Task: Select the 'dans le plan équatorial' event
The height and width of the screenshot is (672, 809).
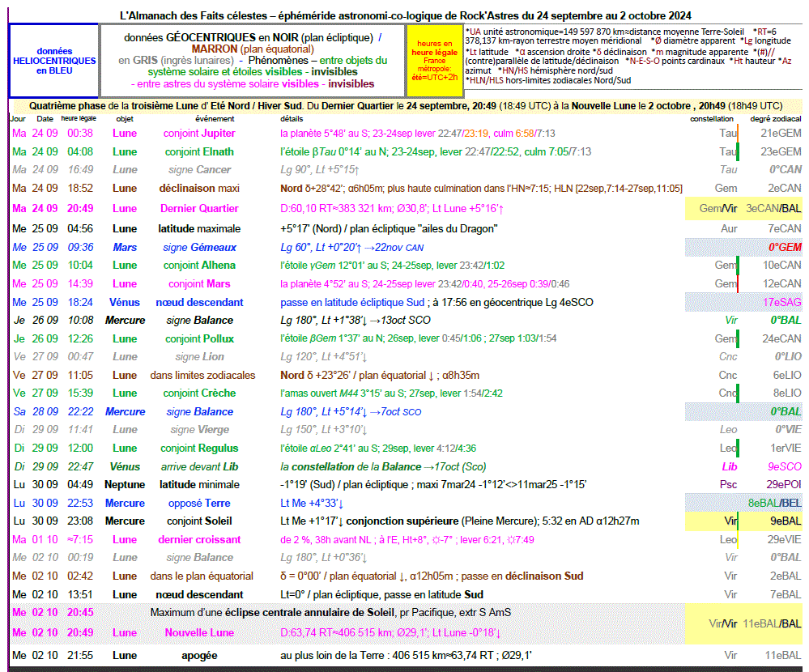Action: [x=202, y=576]
